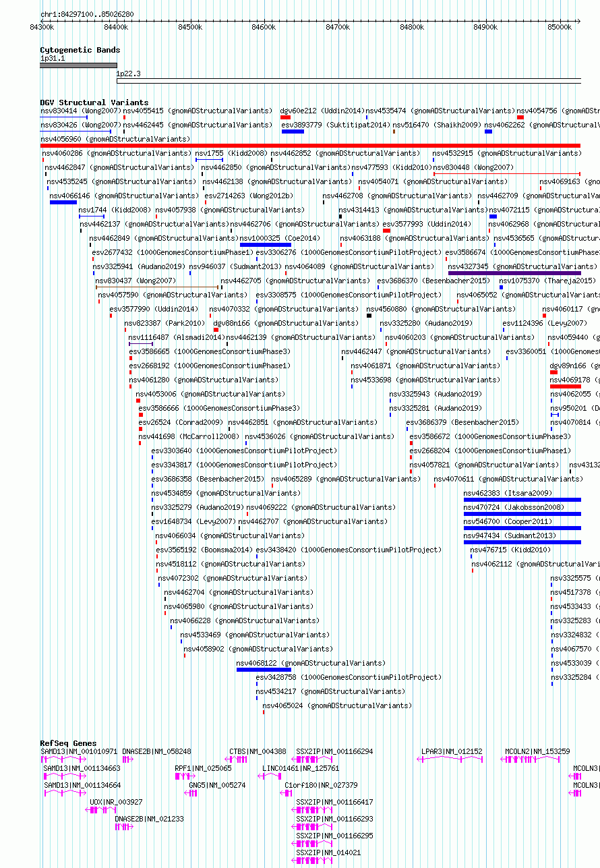Click the Cytogenetic Bands track title
The height and width of the screenshot is (868, 600).
[80, 50]
